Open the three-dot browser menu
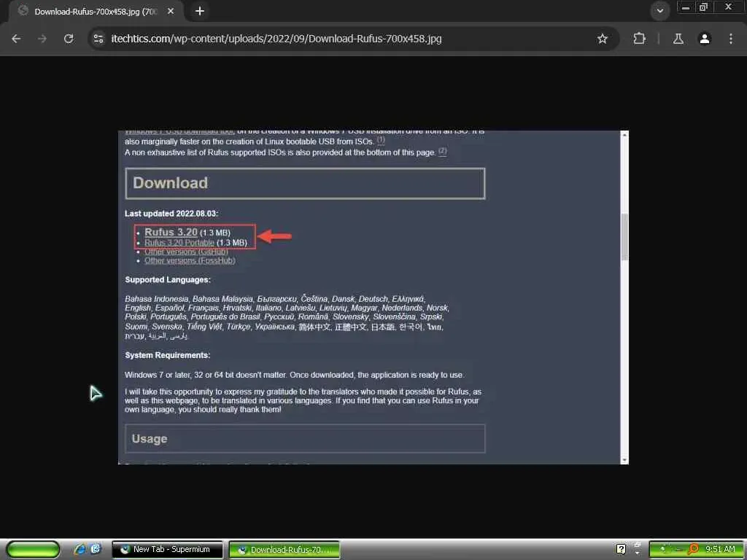The height and width of the screenshot is (560, 747). [731, 39]
